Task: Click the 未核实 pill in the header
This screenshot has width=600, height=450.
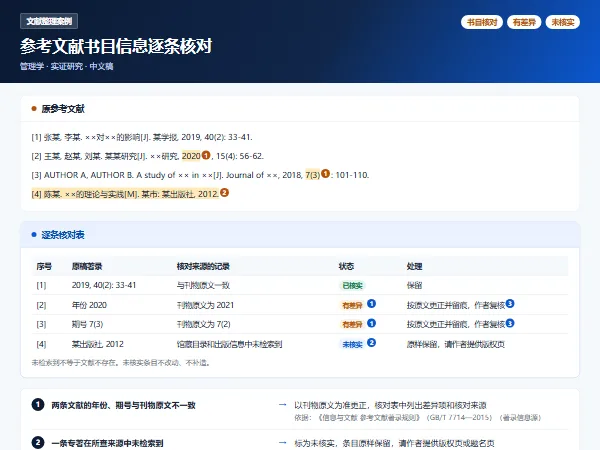Action: [x=562, y=22]
